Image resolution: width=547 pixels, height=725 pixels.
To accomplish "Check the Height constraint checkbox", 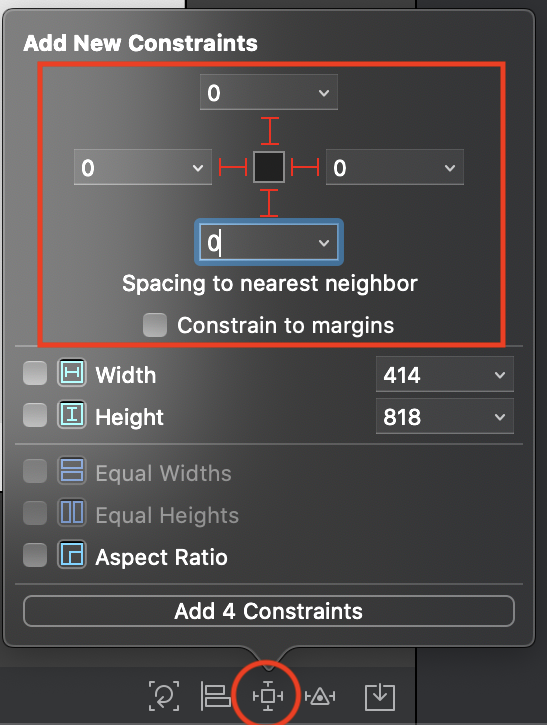I will click(35, 415).
